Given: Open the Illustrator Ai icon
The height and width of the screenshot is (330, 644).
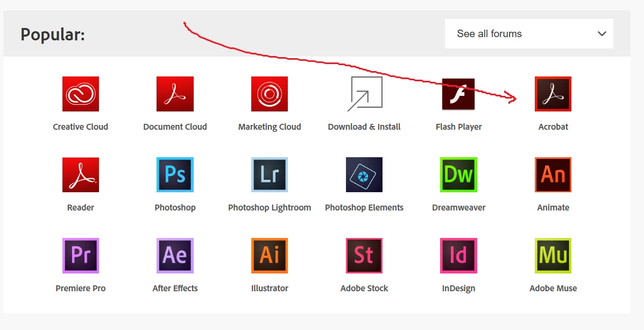Looking at the screenshot, I should [x=270, y=256].
